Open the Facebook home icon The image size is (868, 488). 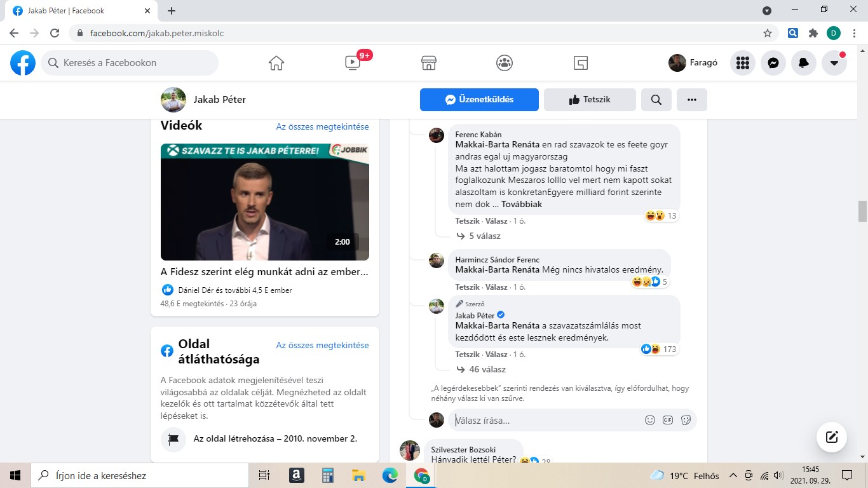click(276, 63)
